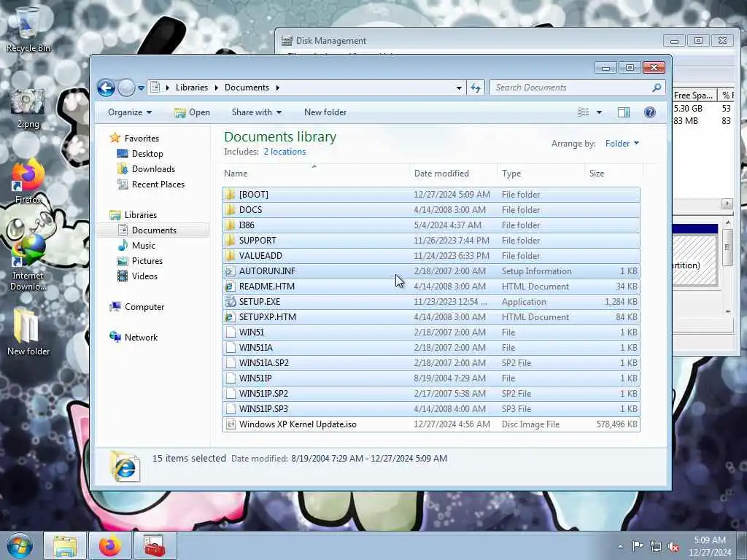Select Windows XP Kernel Update.iso icon

click(x=231, y=424)
